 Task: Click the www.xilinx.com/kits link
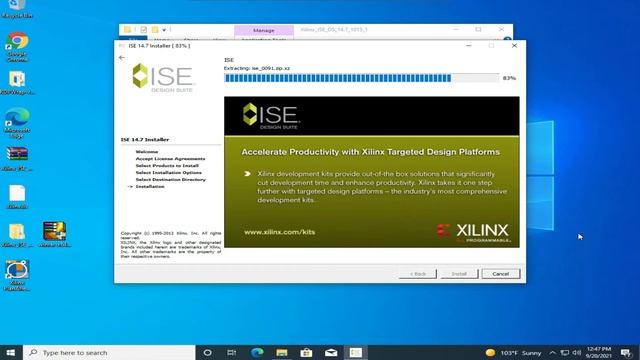pyautogui.click(x=280, y=232)
